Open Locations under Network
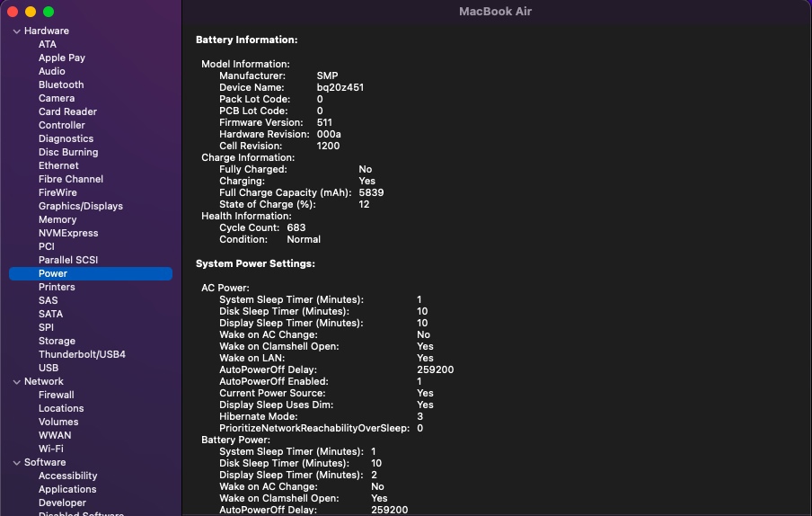 pyautogui.click(x=61, y=408)
